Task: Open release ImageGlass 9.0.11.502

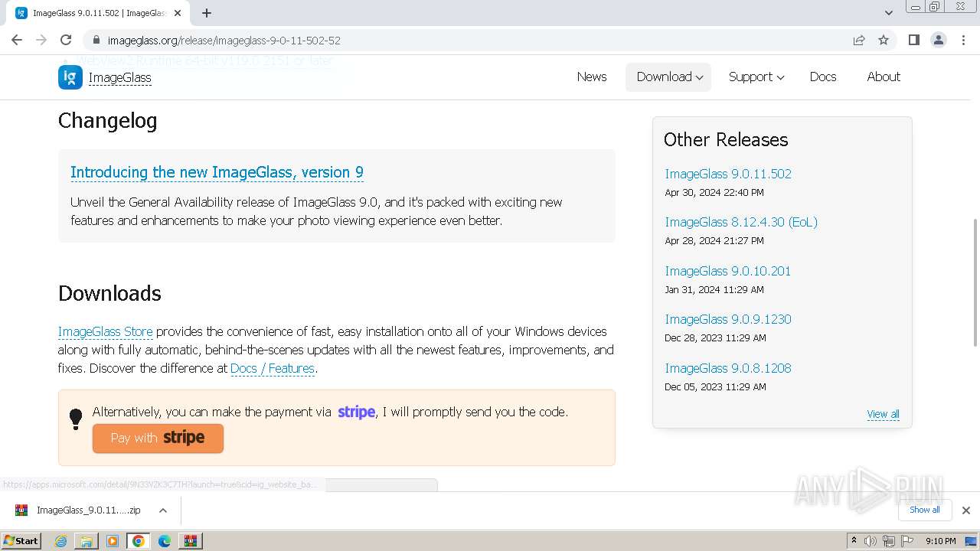Action: pos(728,174)
